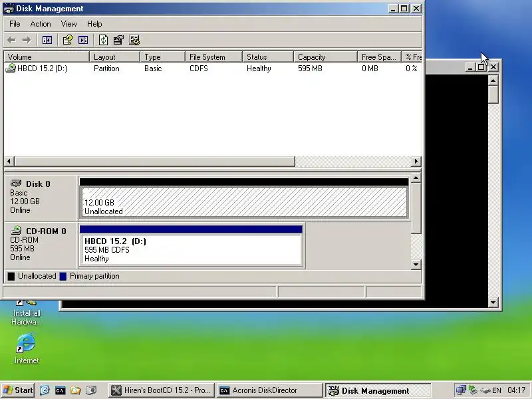
Task: Sort by Volume column header
Action: click(x=47, y=57)
